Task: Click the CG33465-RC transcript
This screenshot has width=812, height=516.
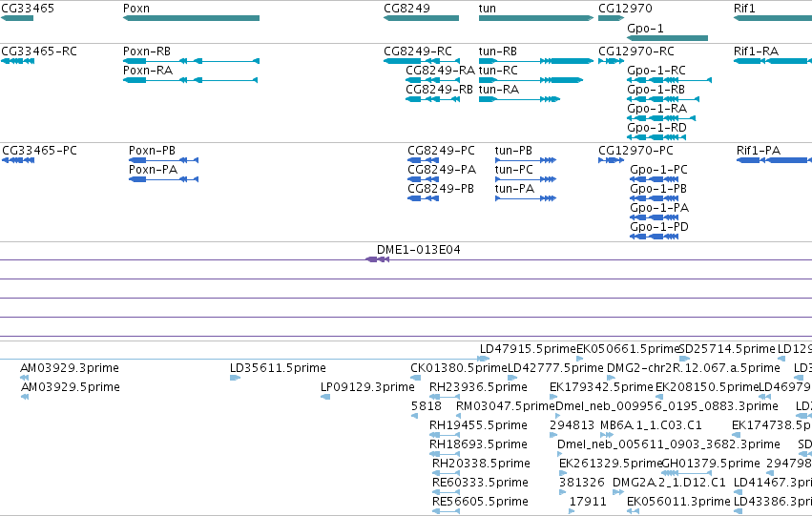Action: point(17,61)
